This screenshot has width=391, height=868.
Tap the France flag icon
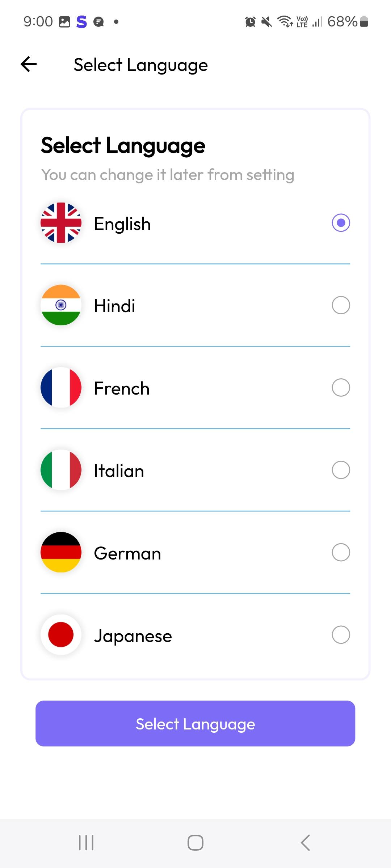(61, 388)
